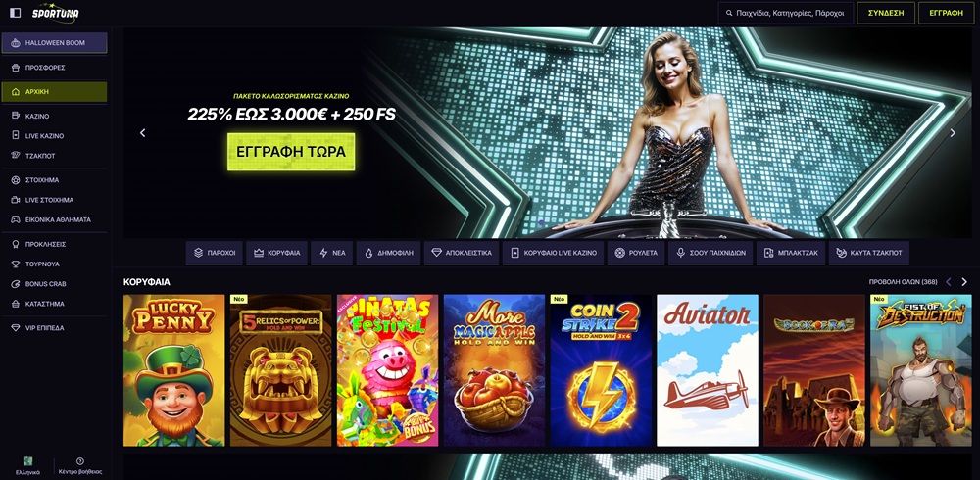Select the ΡΟΥΛΕΤΑ category tab
Image resolution: width=980 pixels, height=480 pixels.
[636, 253]
